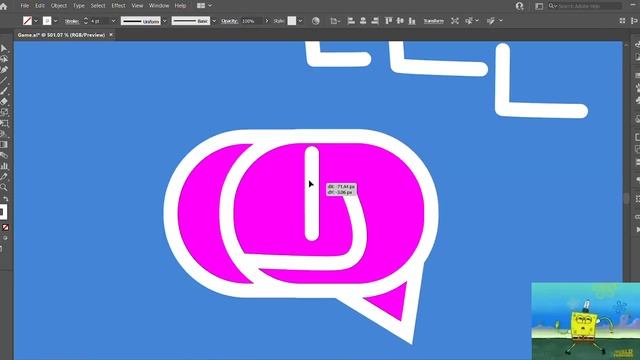The image size is (640, 360).
Task: Open the Effect menu
Action: [118, 6]
